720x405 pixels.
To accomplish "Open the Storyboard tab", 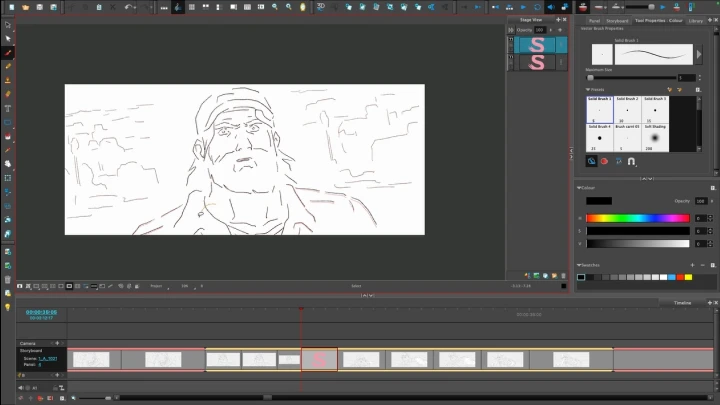I will click(x=617, y=20).
